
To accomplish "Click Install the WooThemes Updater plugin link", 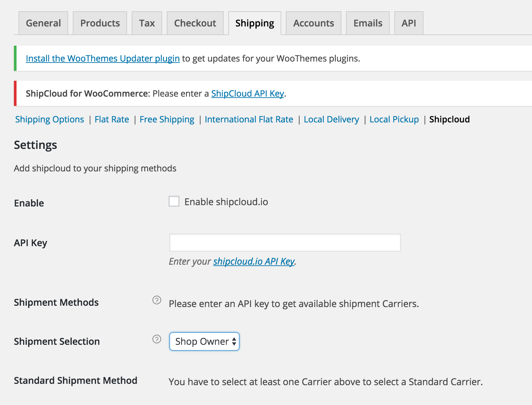I will 103,59.
